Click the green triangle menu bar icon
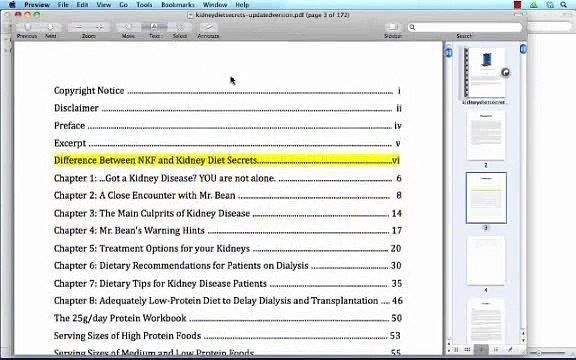 (534, 5)
